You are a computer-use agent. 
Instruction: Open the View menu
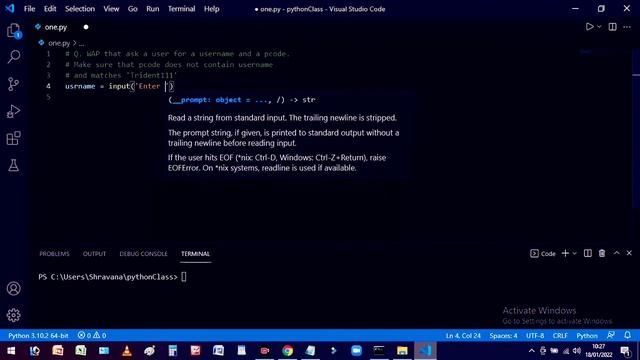click(111, 9)
